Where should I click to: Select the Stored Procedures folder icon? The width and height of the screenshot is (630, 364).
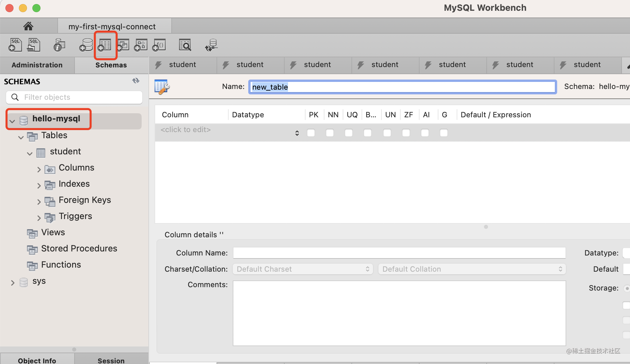coord(32,249)
